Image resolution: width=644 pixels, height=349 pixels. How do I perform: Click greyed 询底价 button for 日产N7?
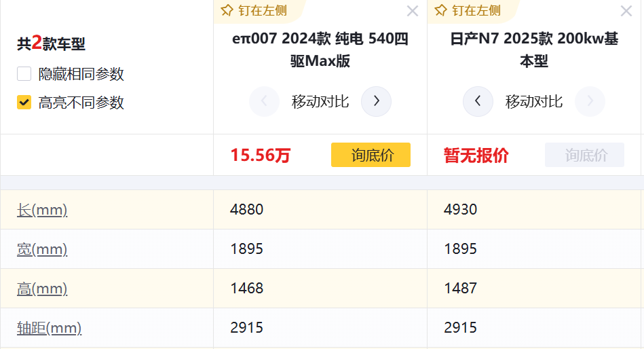pos(584,155)
